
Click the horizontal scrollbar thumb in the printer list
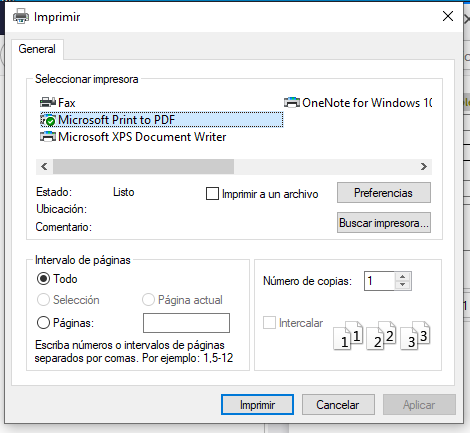143,166
